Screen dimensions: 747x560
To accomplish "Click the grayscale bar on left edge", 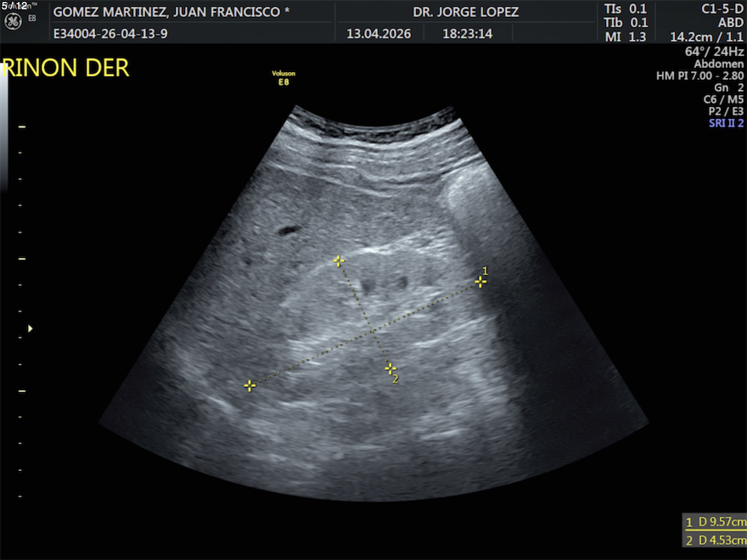I will pos(4,127).
